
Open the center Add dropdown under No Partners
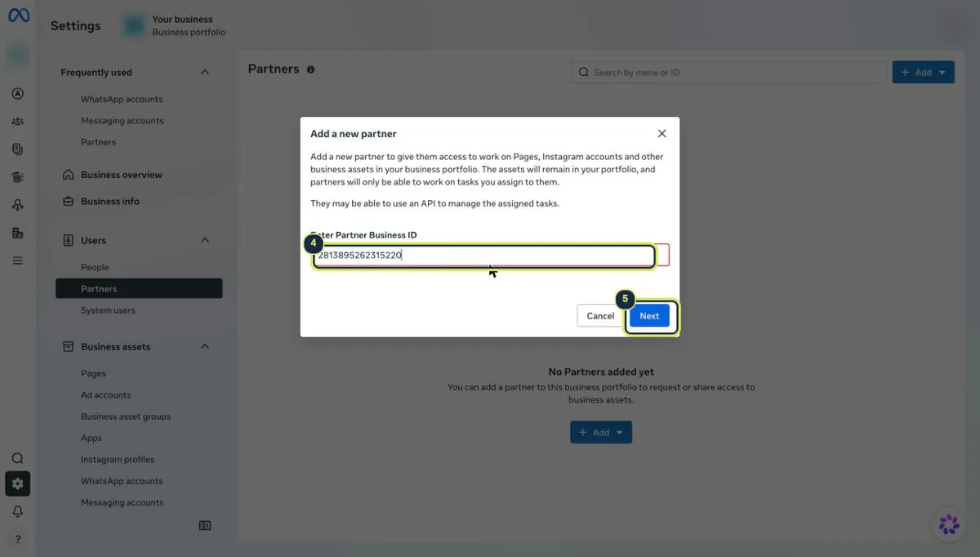(601, 432)
